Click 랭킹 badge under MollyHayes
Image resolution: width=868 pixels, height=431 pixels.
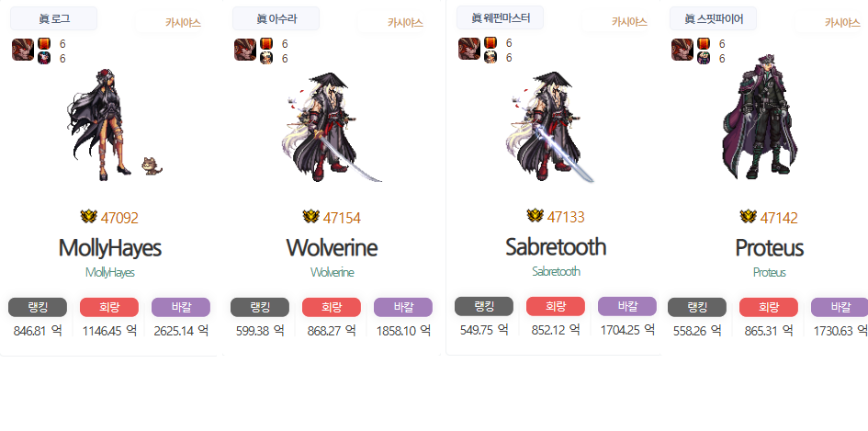(38, 307)
